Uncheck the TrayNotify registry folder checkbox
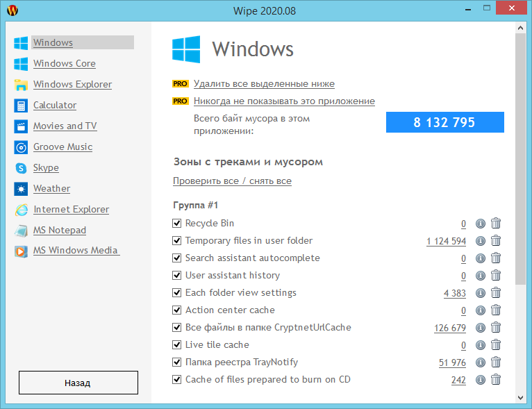The image size is (532, 409). point(177,362)
